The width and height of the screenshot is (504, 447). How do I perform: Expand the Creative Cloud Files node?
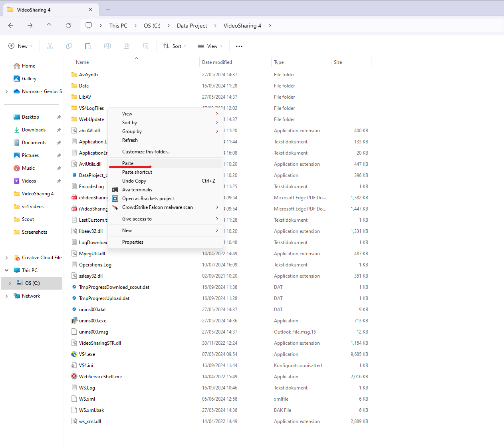point(7,258)
